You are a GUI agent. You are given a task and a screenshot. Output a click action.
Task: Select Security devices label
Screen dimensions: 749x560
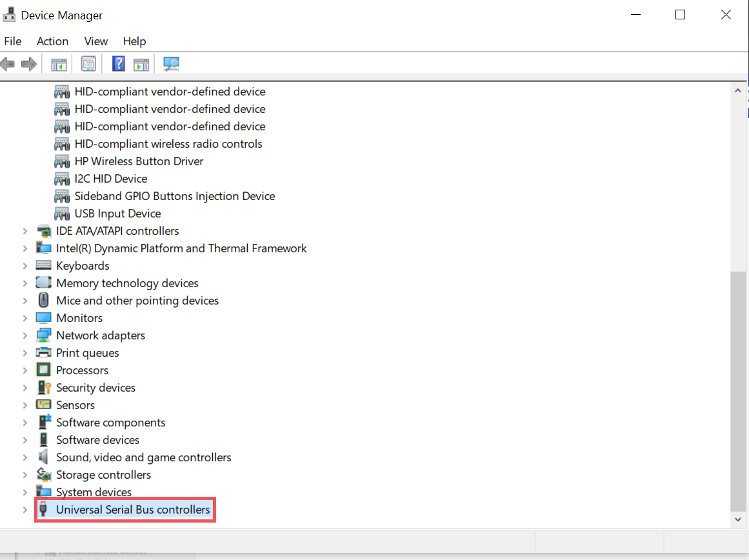click(x=95, y=388)
